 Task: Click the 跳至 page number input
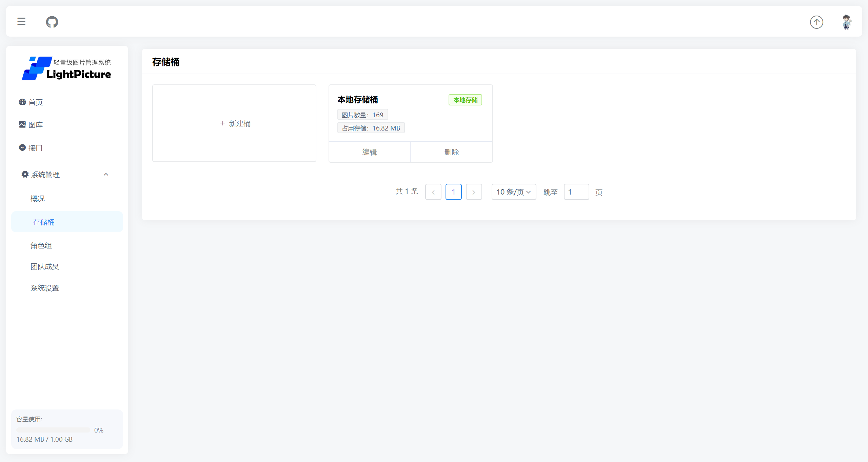click(x=576, y=192)
